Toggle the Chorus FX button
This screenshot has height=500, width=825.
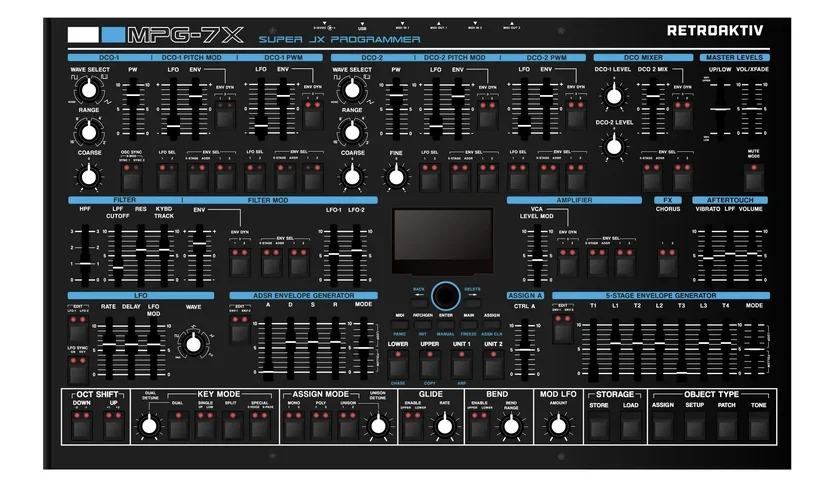pos(668,262)
